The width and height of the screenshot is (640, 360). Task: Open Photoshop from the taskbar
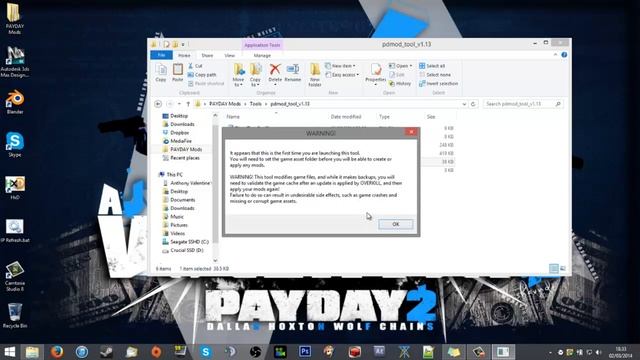pos(304,352)
